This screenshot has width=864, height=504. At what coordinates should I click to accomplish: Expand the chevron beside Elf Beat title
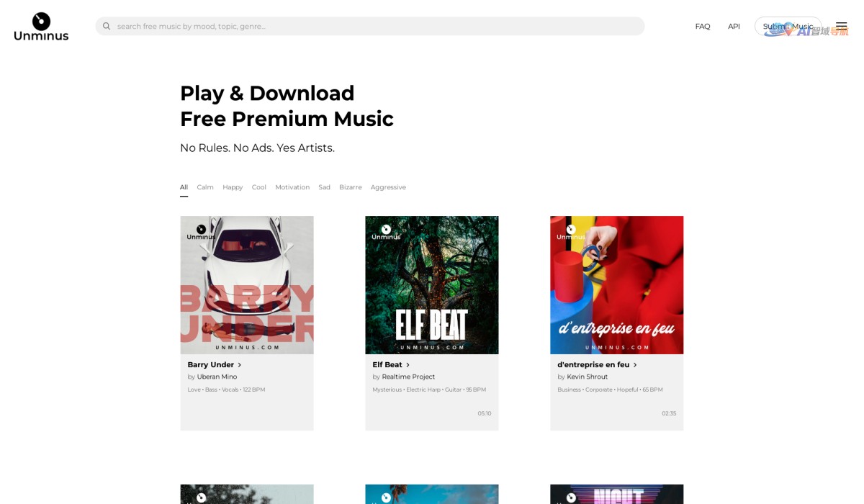tap(408, 365)
